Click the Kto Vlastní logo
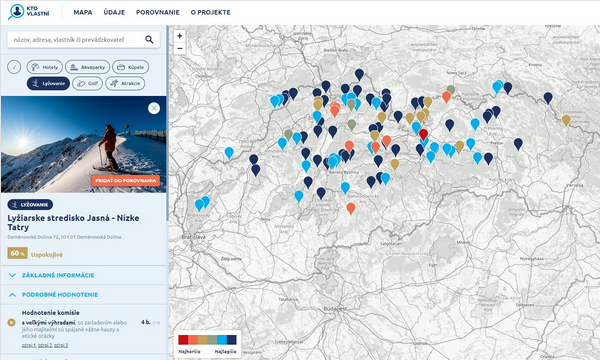 tap(29, 12)
